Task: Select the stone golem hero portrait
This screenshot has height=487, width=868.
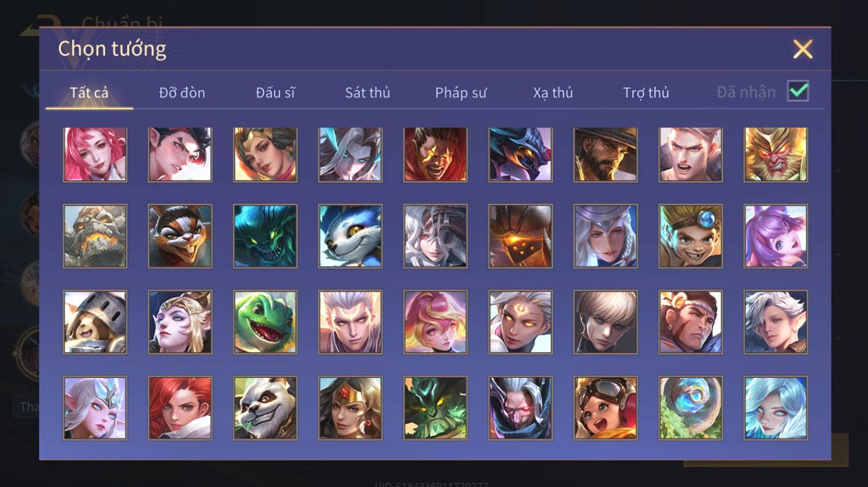Action: coord(95,236)
